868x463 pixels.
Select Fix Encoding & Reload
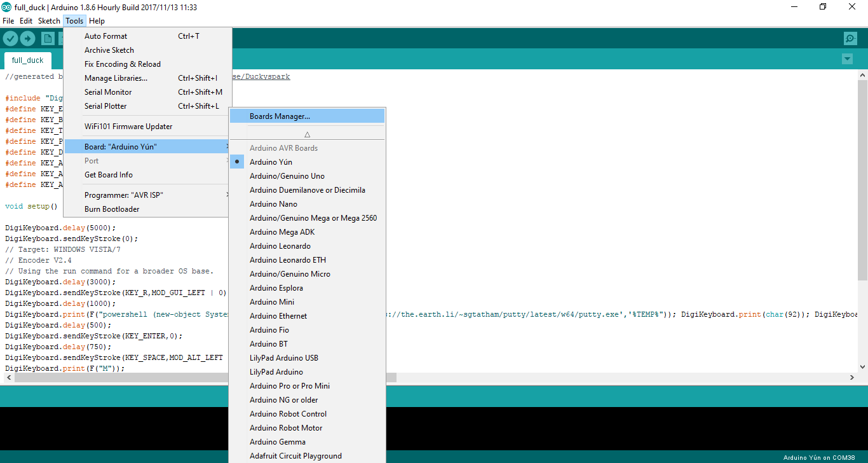pos(147,64)
